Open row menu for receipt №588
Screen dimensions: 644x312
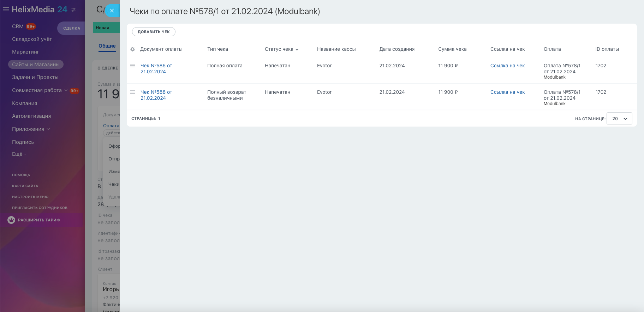[x=133, y=92]
